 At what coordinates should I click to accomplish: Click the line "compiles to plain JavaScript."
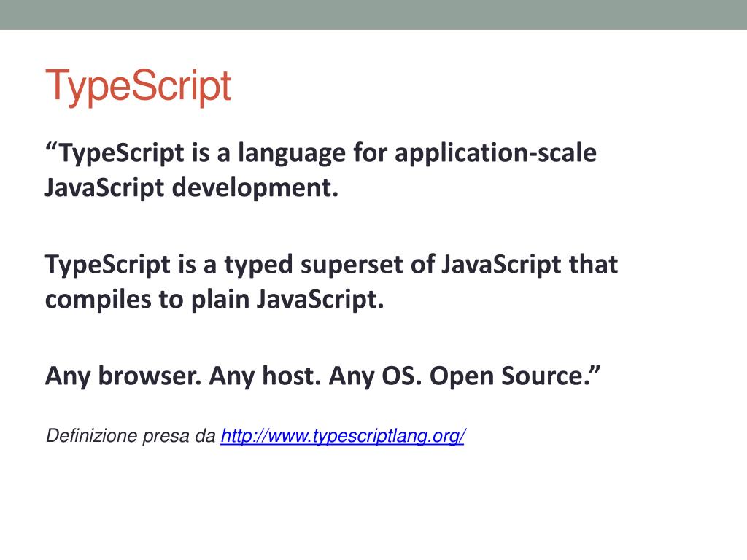point(214,300)
